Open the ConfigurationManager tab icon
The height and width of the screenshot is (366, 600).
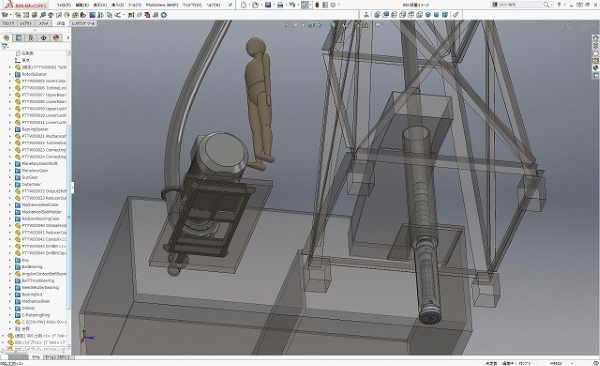31,38
